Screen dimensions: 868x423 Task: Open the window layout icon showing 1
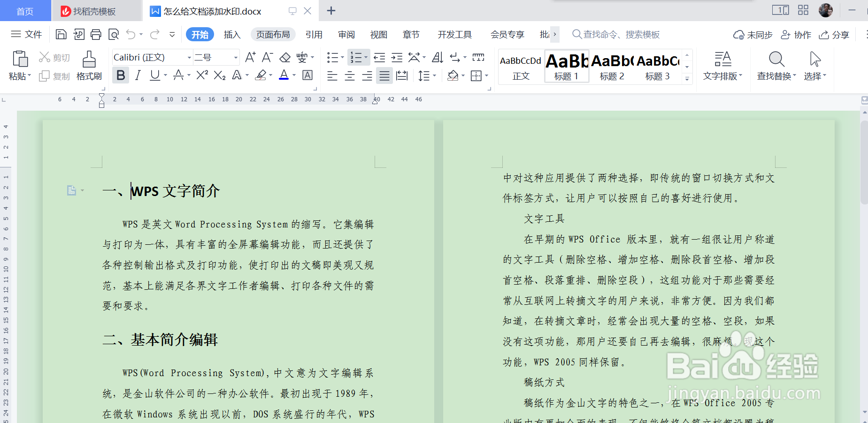click(781, 10)
